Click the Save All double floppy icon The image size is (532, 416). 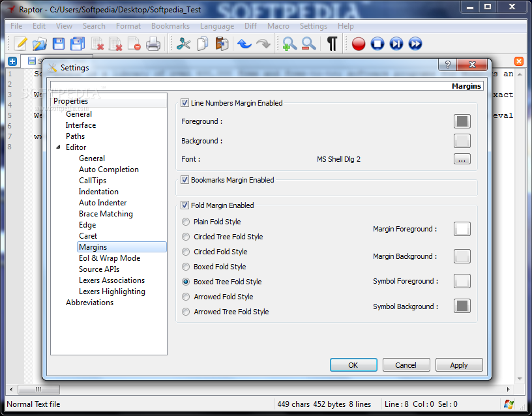point(78,44)
